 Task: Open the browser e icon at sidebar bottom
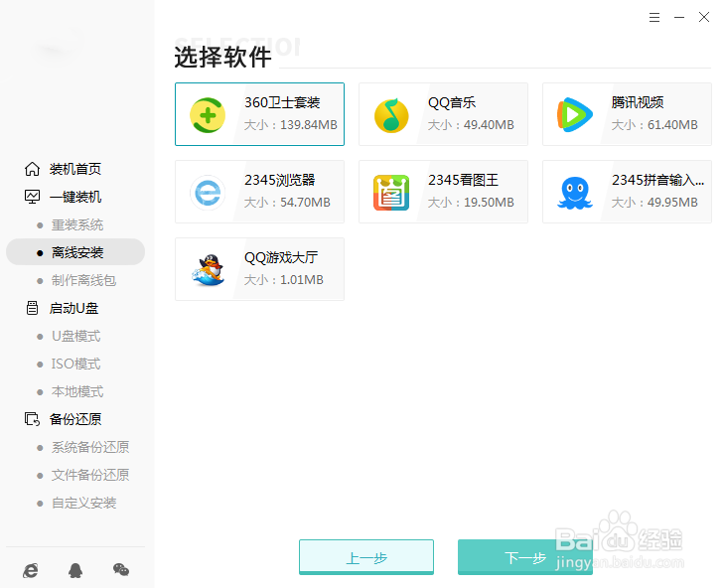[x=31, y=570]
